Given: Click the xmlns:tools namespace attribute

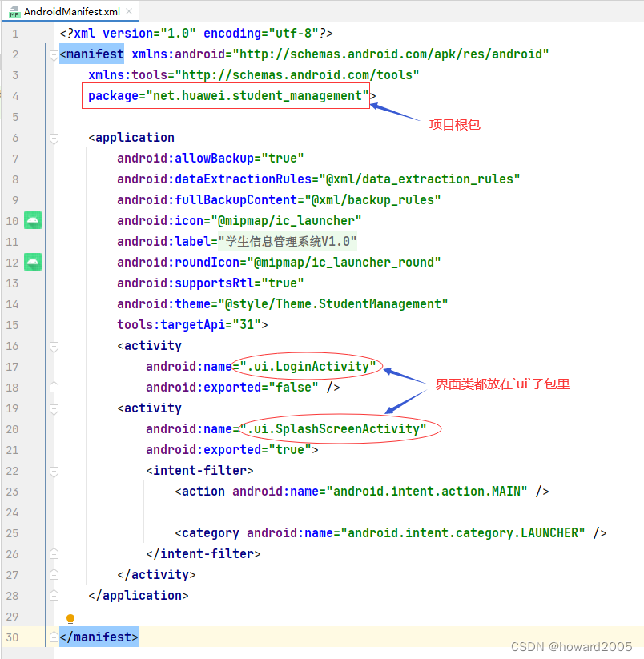Looking at the screenshot, I should (x=253, y=74).
